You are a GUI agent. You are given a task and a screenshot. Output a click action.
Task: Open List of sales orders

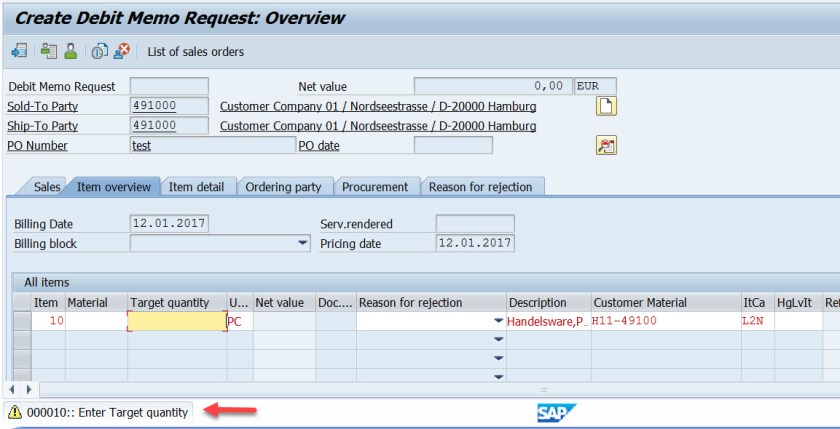[196, 52]
